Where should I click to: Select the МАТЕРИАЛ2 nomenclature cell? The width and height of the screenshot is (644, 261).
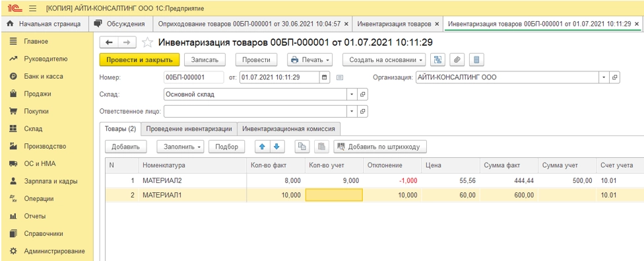point(192,180)
